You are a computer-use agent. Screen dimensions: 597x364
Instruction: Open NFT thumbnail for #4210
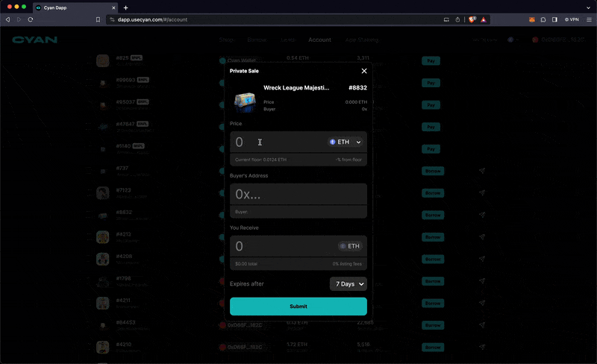point(103,348)
